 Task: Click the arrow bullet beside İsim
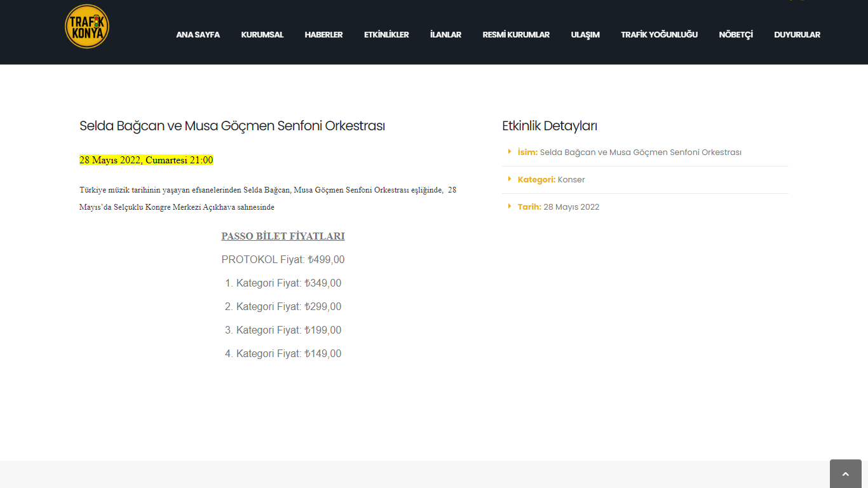tap(510, 151)
